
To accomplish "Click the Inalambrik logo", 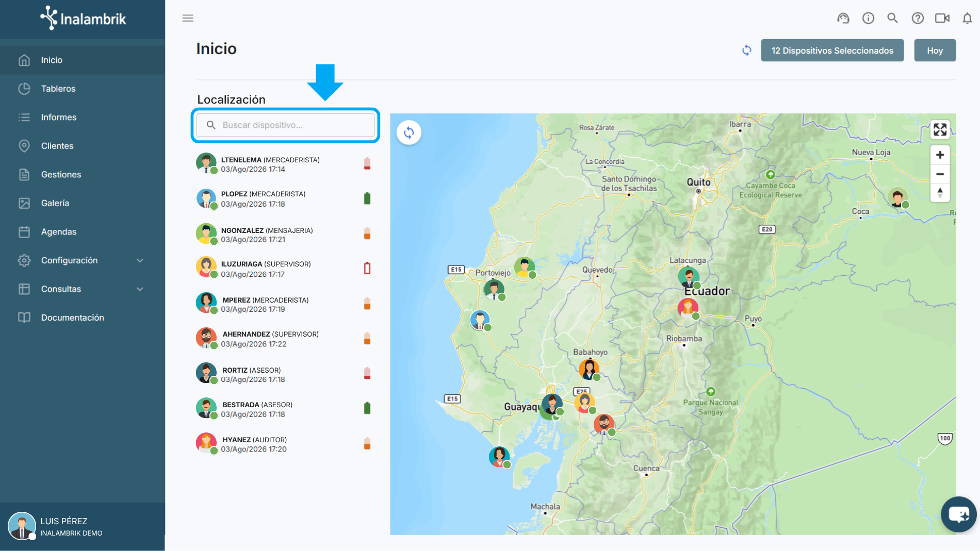I will pos(83,19).
